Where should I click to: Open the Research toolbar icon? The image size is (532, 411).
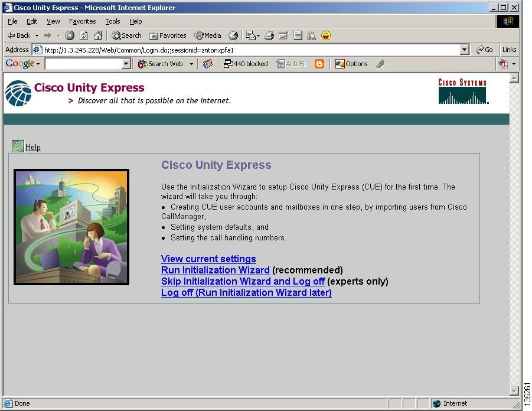(311, 35)
